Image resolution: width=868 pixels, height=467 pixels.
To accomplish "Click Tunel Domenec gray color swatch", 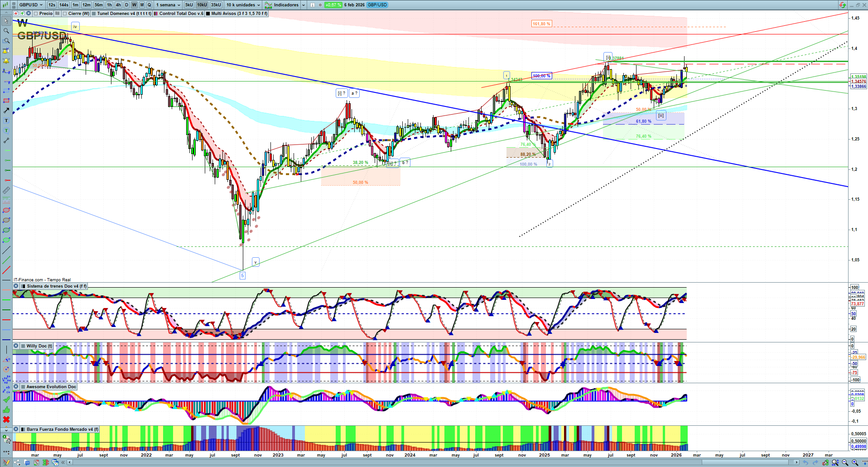I will click(94, 14).
